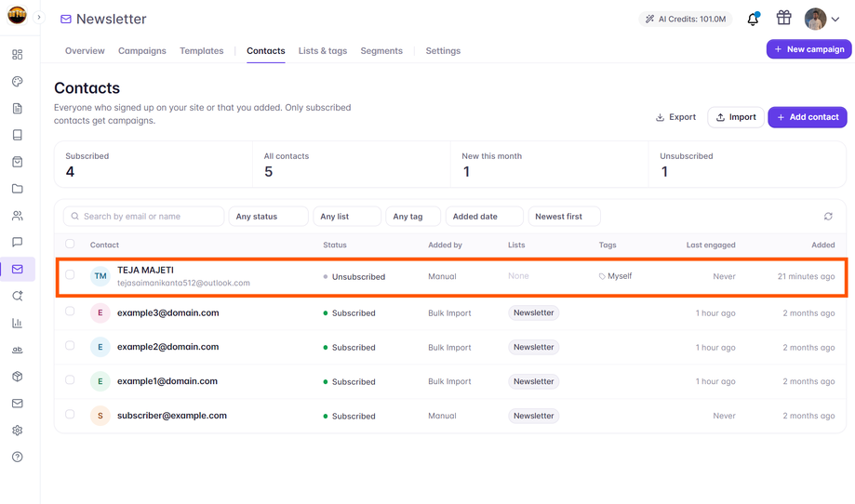
Task: Open the settings gear sidebar icon
Action: (x=18, y=430)
